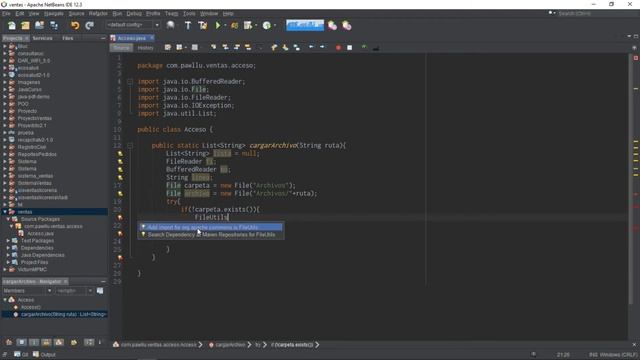Toggle the fifth Navigator bottom filter button
640x360 pixels.
[59, 342]
